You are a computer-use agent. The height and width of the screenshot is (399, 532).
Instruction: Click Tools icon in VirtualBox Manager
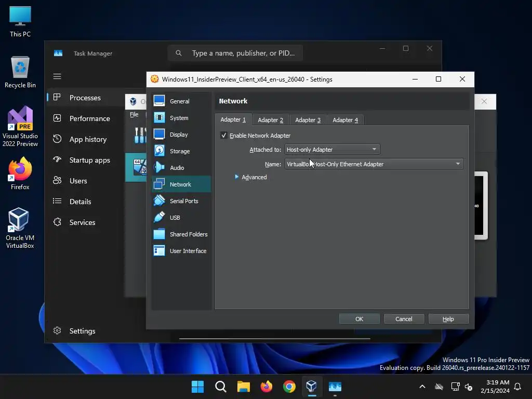140,135
